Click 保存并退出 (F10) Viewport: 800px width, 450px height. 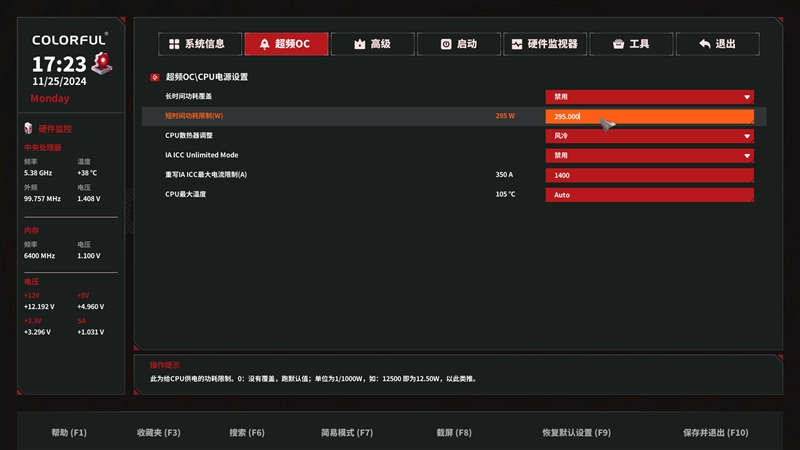tap(716, 432)
